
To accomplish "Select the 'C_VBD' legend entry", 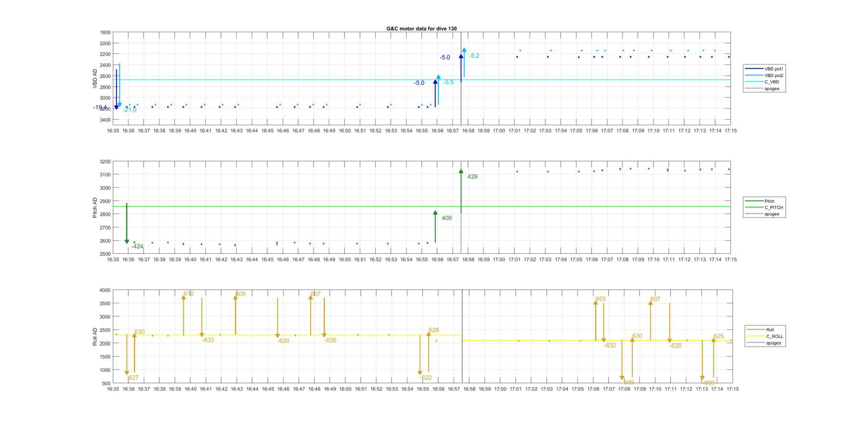I will 772,82.
